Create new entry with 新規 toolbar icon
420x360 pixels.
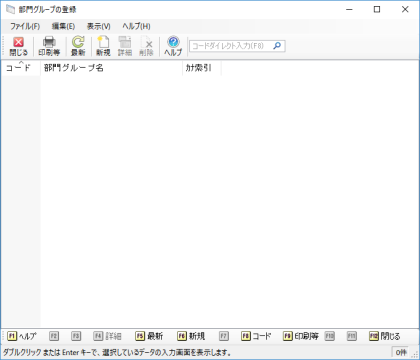tap(103, 46)
